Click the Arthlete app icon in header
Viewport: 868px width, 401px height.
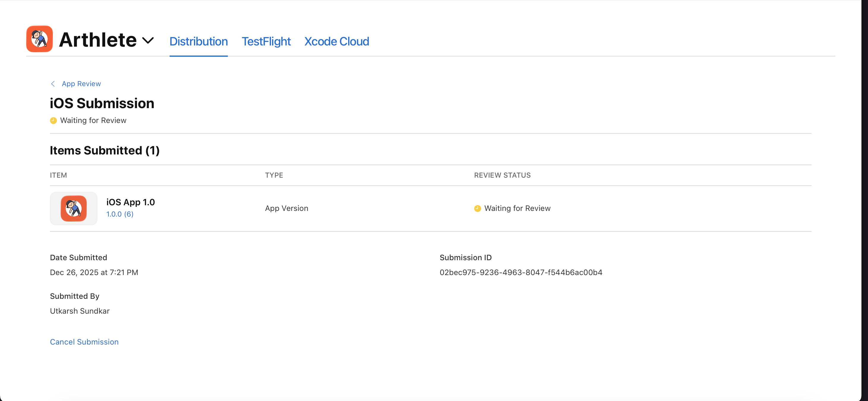tap(40, 39)
